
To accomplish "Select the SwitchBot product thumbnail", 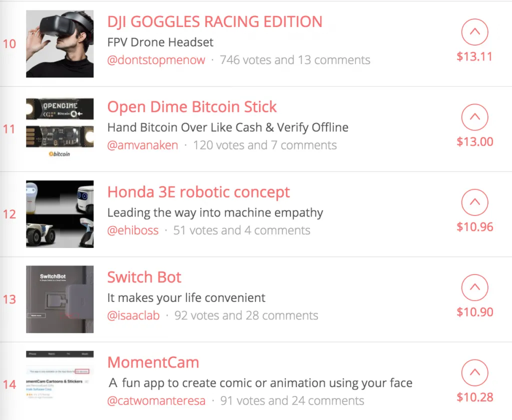I will click(x=60, y=299).
